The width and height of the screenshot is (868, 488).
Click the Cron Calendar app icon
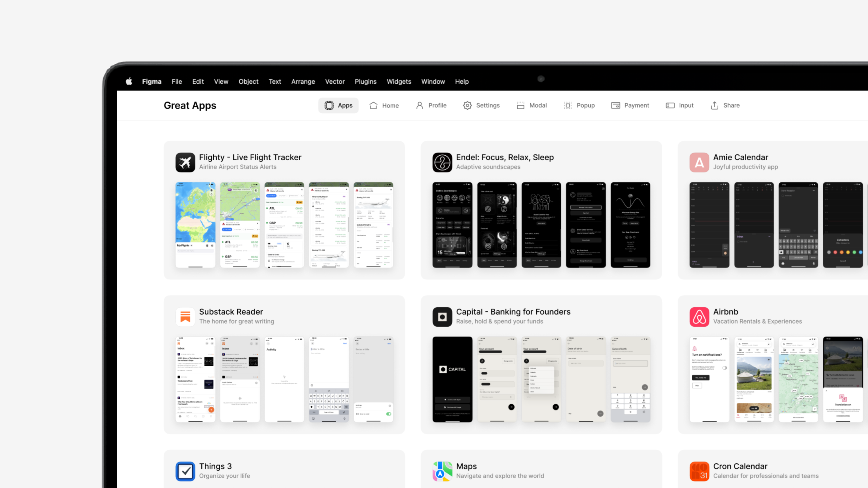pyautogui.click(x=699, y=471)
